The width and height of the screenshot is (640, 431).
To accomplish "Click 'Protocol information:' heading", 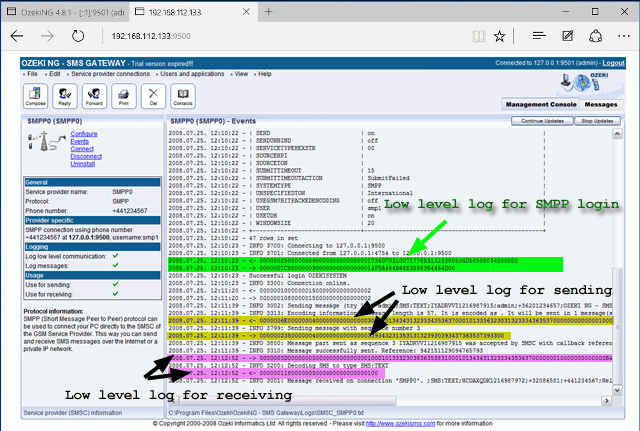I will tap(53, 311).
